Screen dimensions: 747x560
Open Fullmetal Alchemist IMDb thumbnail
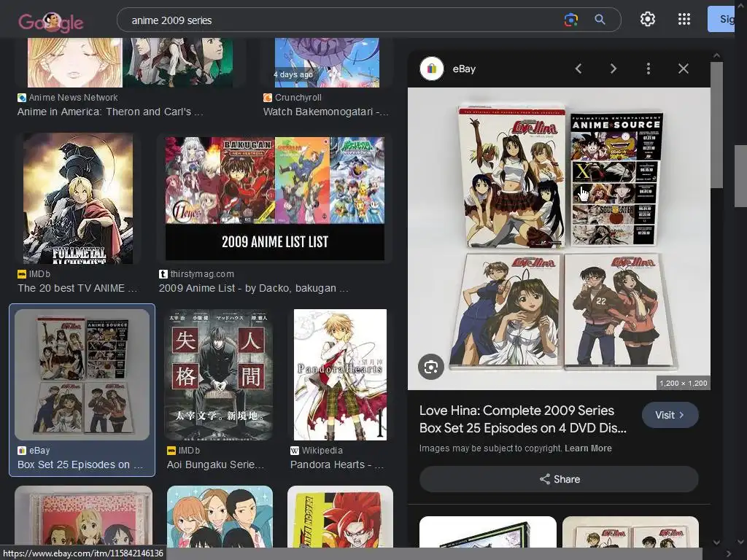[x=78, y=198]
